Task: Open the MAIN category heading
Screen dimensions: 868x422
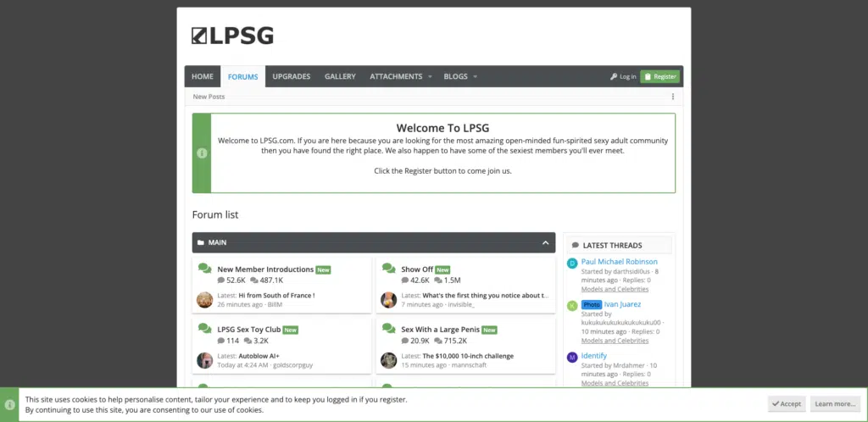Action: (x=217, y=242)
